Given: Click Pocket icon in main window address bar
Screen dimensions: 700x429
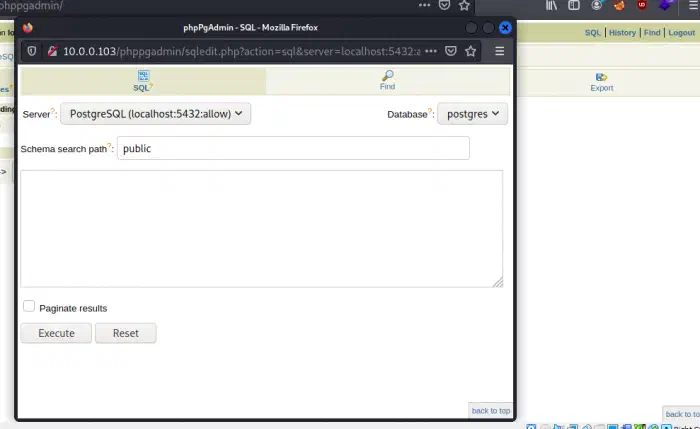Looking at the screenshot, I should [444, 5].
